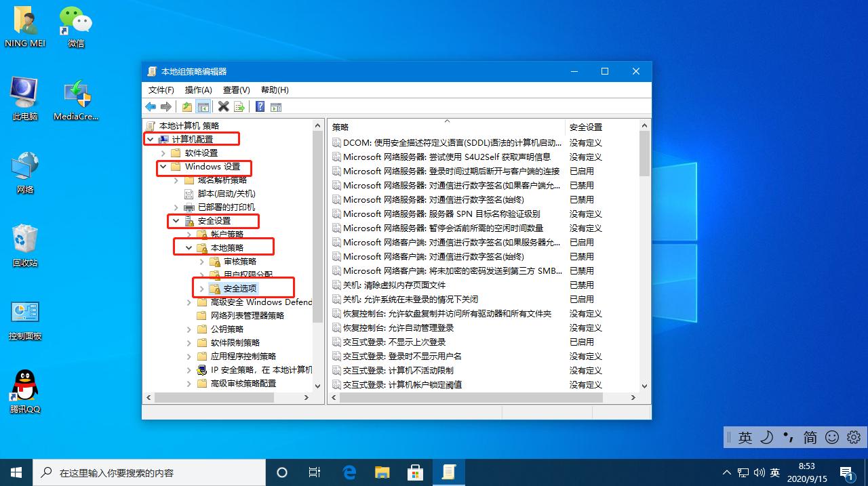This screenshot has height=486, width=868.
Task: Click the Delete (X) toolbar icon
Action: pos(224,106)
